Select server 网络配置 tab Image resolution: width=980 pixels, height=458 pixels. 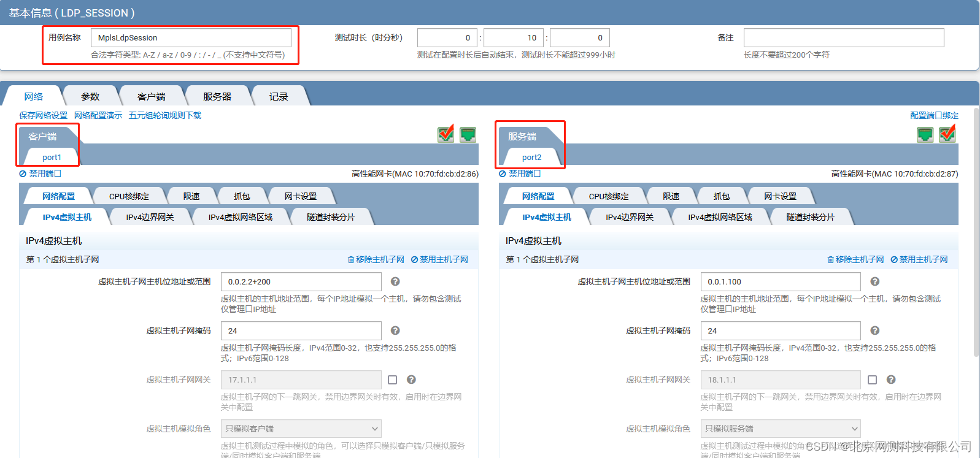538,196
